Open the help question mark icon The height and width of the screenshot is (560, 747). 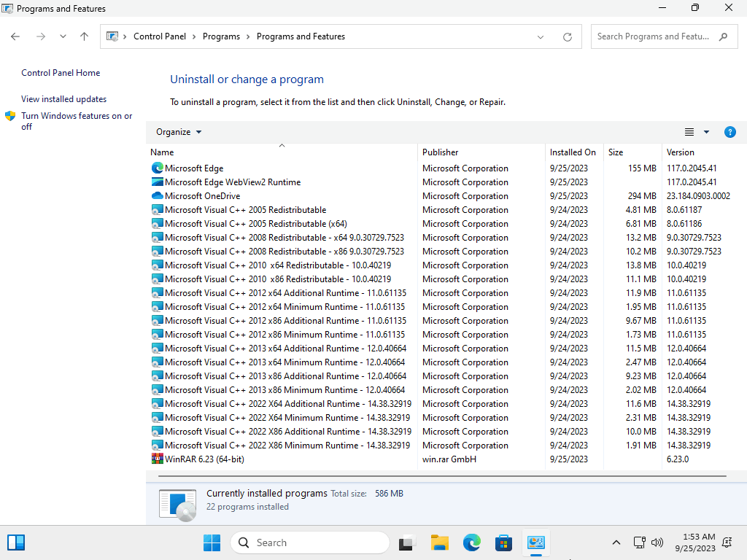coord(729,132)
